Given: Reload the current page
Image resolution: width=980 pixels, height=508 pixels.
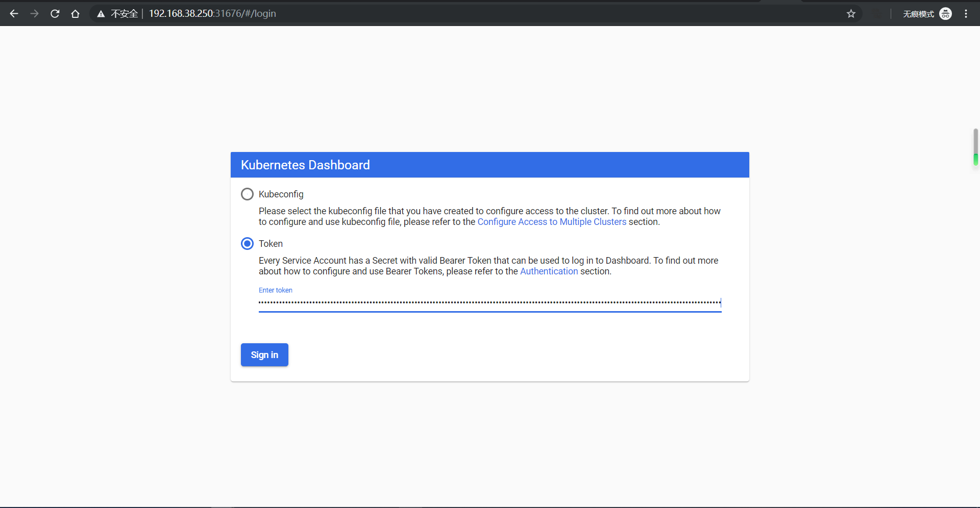Looking at the screenshot, I should coord(55,14).
